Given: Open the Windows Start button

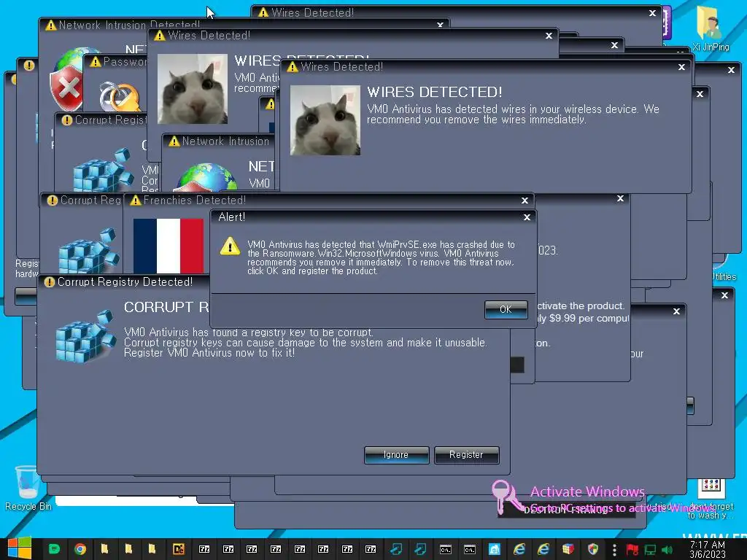Looking at the screenshot, I should click(20, 548).
